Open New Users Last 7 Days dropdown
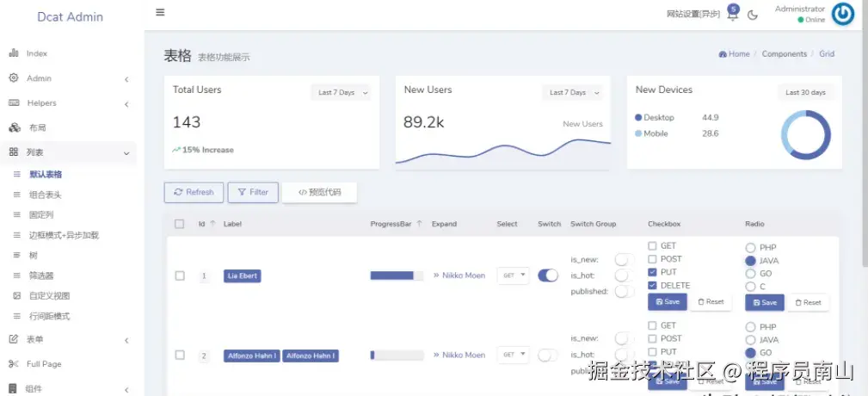This screenshot has width=868, height=396. pyautogui.click(x=572, y=92)
